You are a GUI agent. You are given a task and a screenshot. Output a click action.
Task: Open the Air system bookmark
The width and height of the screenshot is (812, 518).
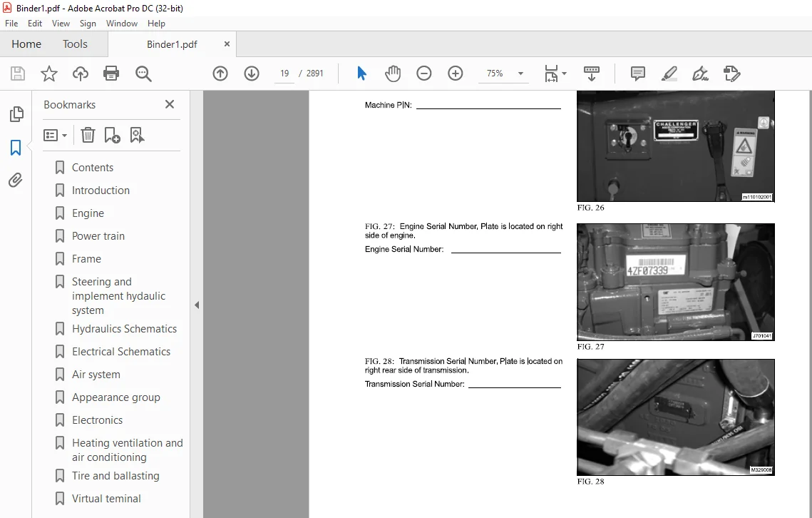(96, 375)
